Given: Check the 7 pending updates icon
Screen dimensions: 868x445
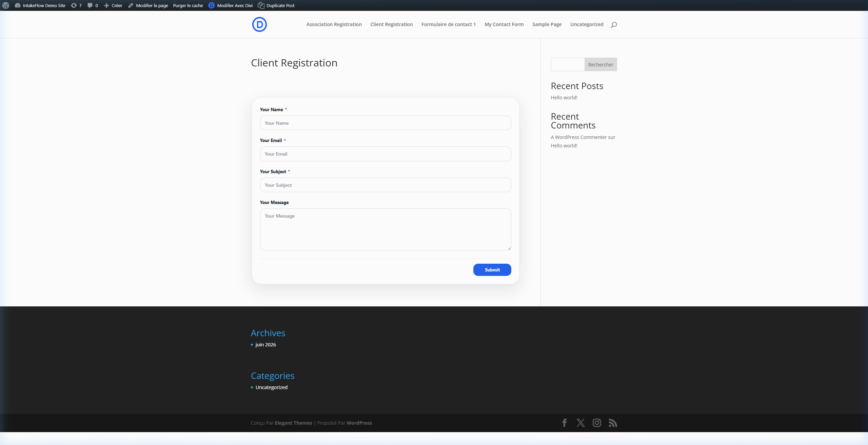Looking at the screenshot, I should 76,5.
